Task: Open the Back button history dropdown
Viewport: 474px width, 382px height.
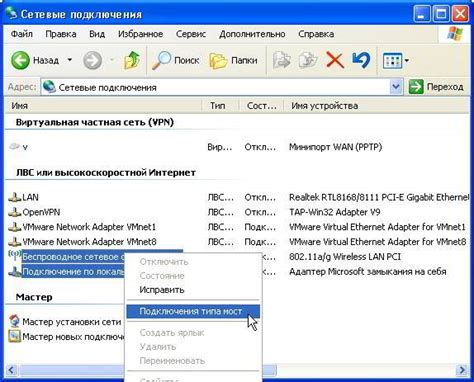Action: tap(70, 60)
